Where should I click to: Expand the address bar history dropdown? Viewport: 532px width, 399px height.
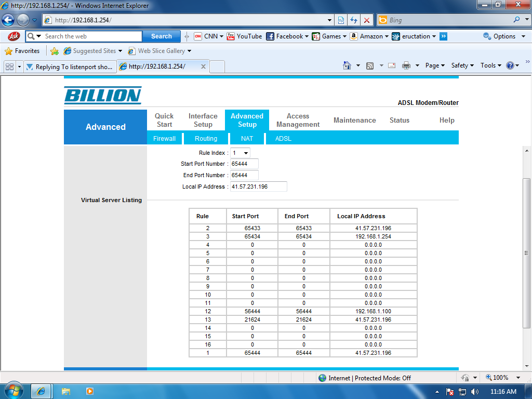click(x=329, y=20)
